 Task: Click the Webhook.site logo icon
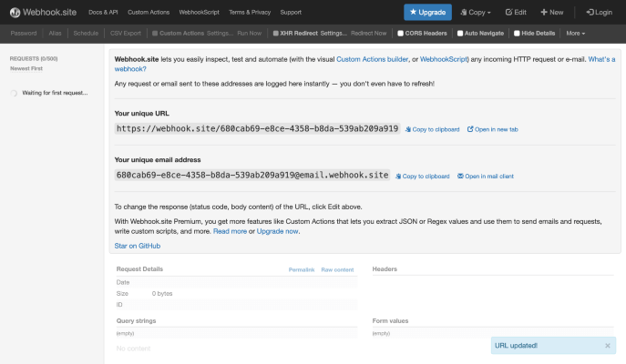pos(15,13)
